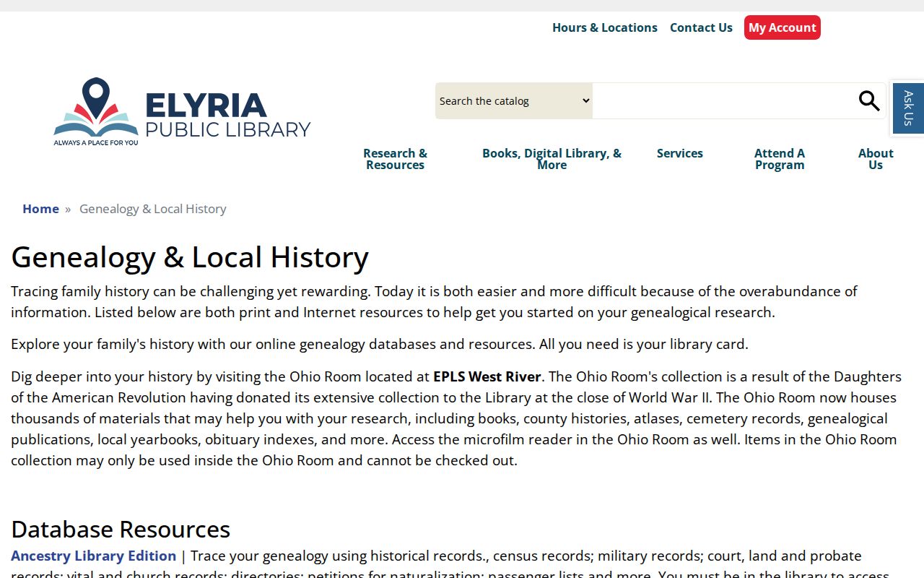Open the Services menu

(680, 153)
